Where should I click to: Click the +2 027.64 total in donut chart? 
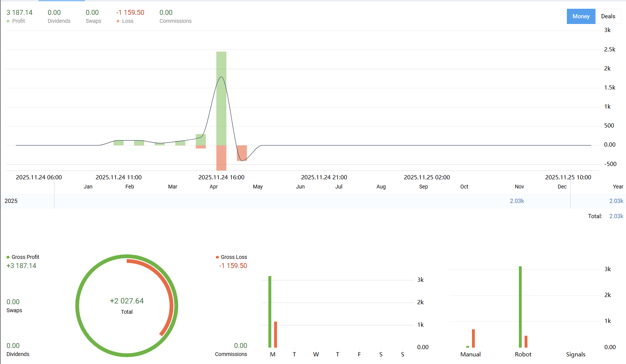pyautogui.click(x=127, y=301)
